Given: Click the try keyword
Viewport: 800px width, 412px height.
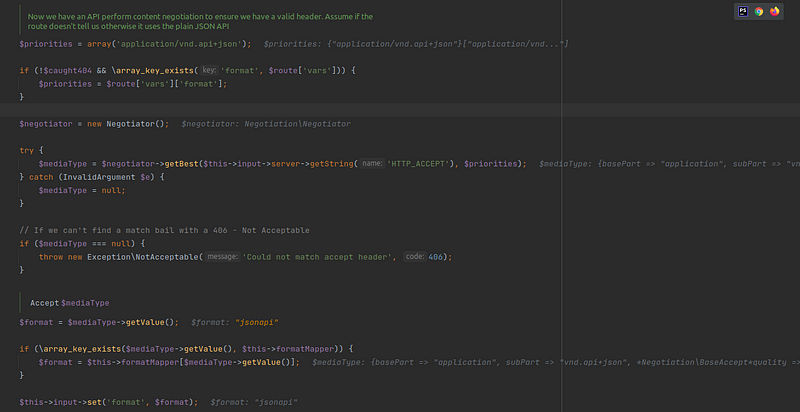Looking at the screenshot, I should click(x=27, y=150).
